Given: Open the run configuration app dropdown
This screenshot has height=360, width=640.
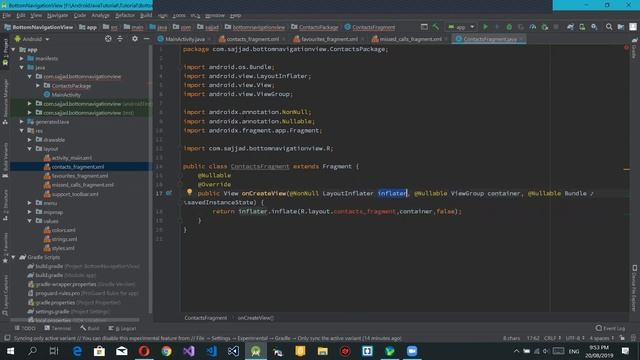Looking at the screenshot, I should click(461, 27).
